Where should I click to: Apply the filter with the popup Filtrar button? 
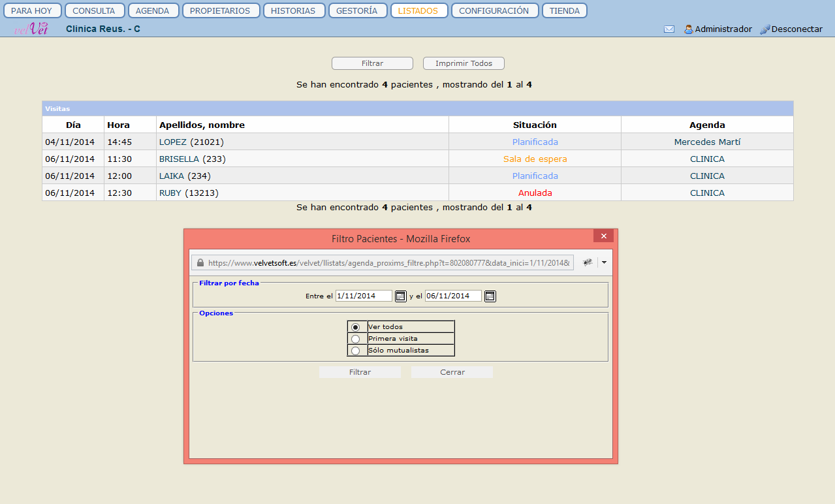pyautogui.click(x=360, y=372)
